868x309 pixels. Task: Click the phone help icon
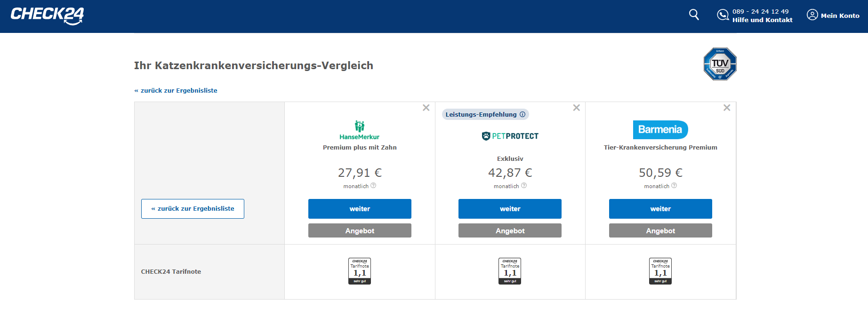pyautogui.click(x=723, y=15)
